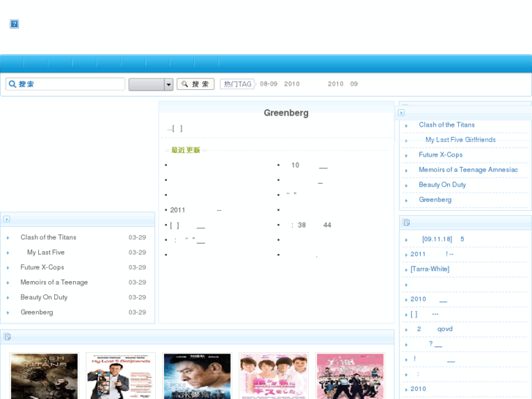532x399 pixels.
Task: Click the document icon in bottom gallery header
Action: point(7,337)
